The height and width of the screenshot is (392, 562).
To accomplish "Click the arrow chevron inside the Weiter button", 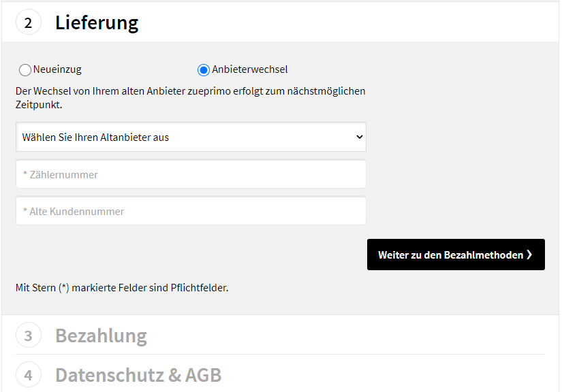I will click(x=529, y=255).
